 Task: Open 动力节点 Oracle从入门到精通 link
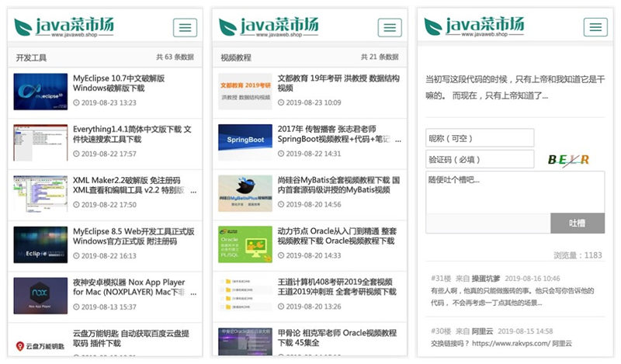337,236
